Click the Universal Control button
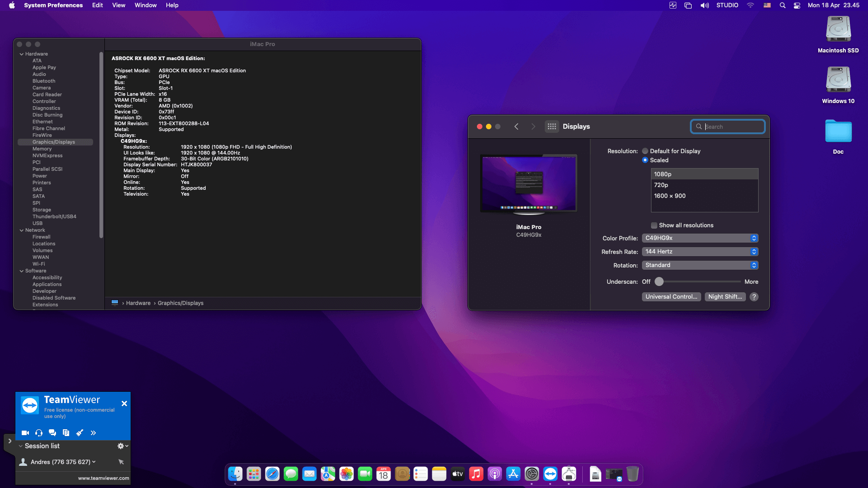 point(671,297)
